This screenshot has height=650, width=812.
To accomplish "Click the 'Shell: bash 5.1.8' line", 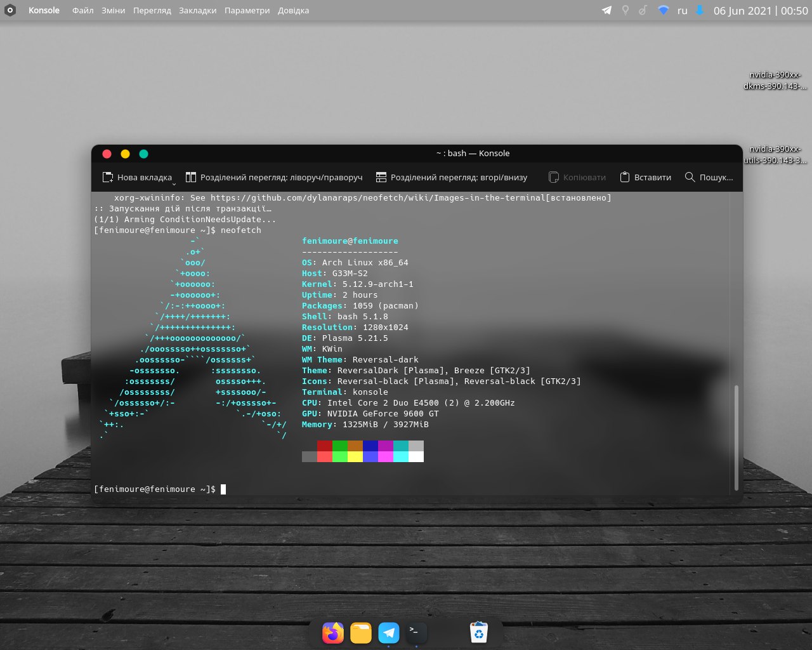I will [345, 317].
